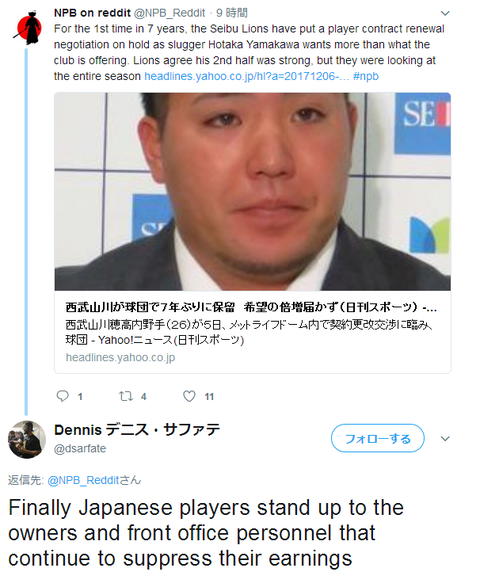Click the reply speech bubble icon

click(x=63, y=396)
